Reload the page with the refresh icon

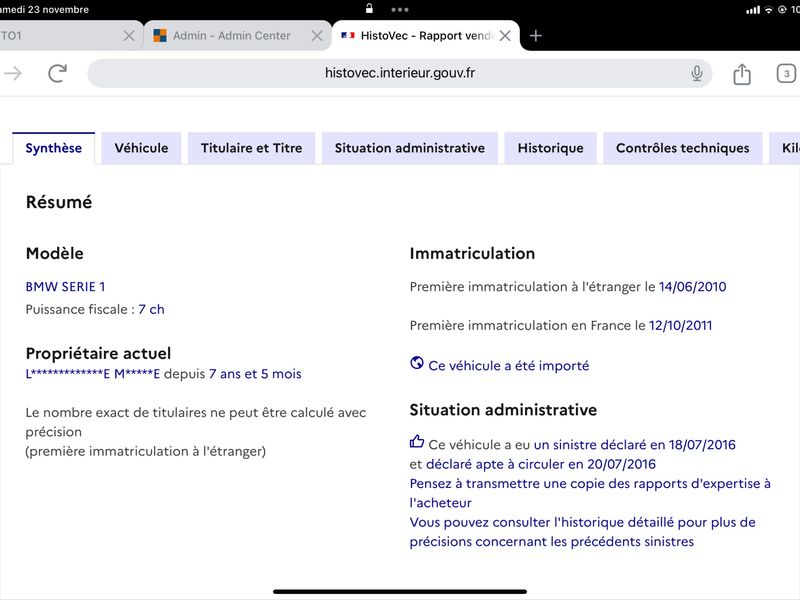(58, 73)
